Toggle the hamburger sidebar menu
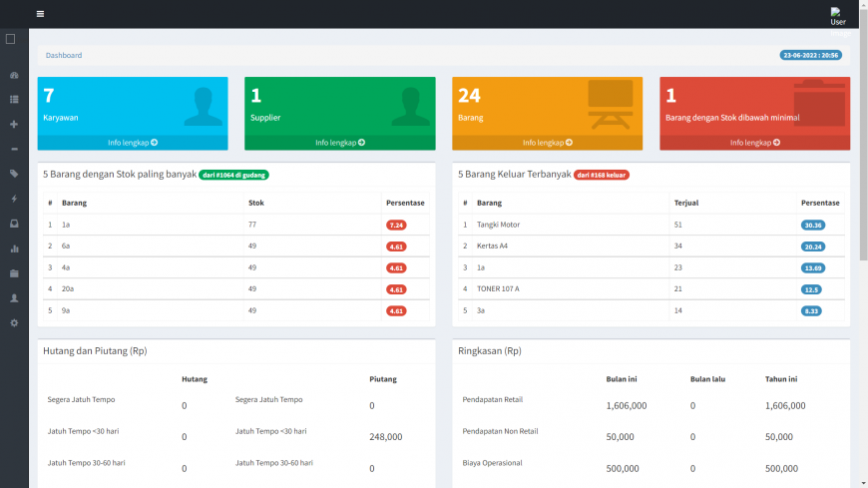Screen dimensions: 868x488 [41, 14]
